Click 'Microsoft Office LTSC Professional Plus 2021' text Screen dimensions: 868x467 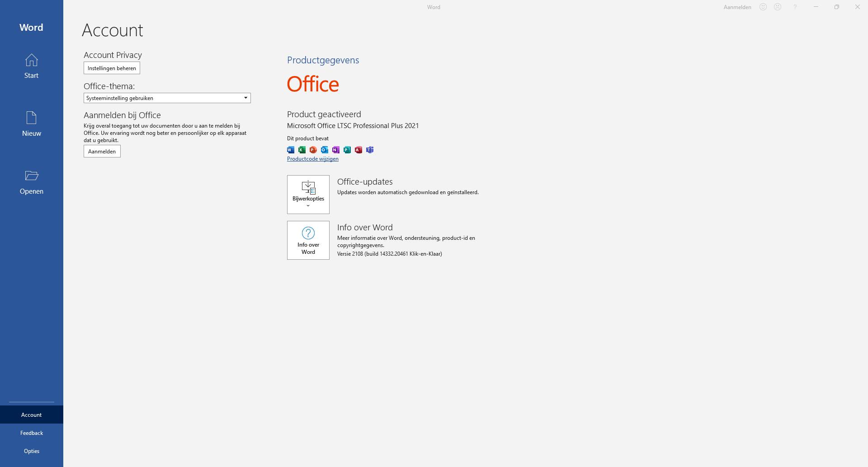[353, 126]
